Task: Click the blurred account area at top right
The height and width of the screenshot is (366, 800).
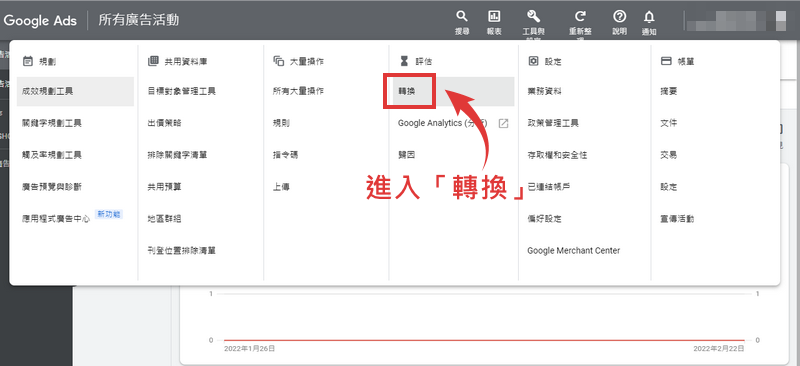Action: tap(736, 21)
